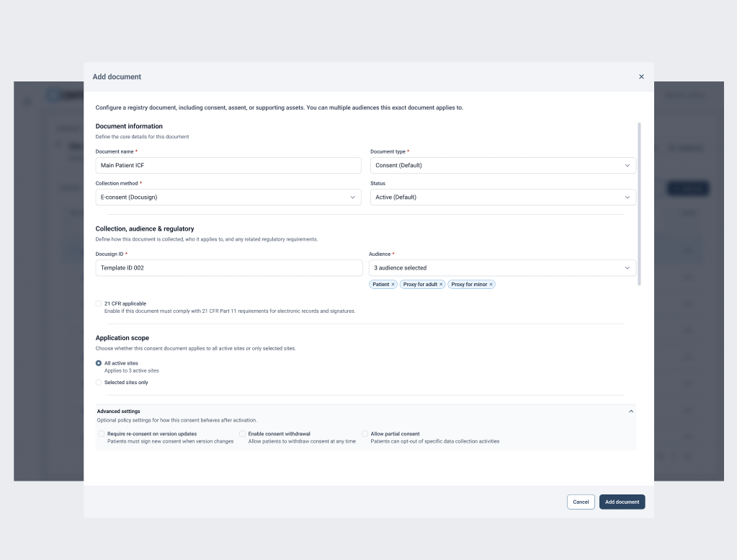Click the Docusign ID input field
The height and width of the screenshot is (560, 737).
pos(229,268)
